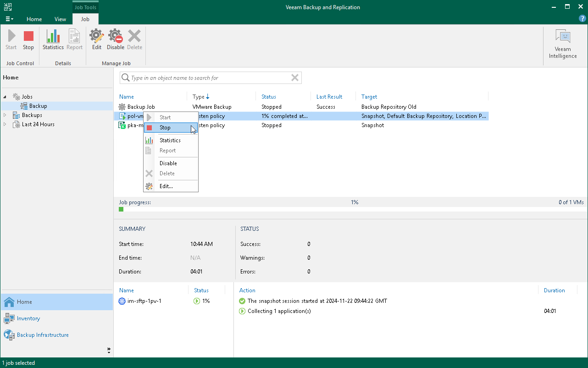
Task: Open the main hamburger menu dropdown
Action: (x=9, y=19)
